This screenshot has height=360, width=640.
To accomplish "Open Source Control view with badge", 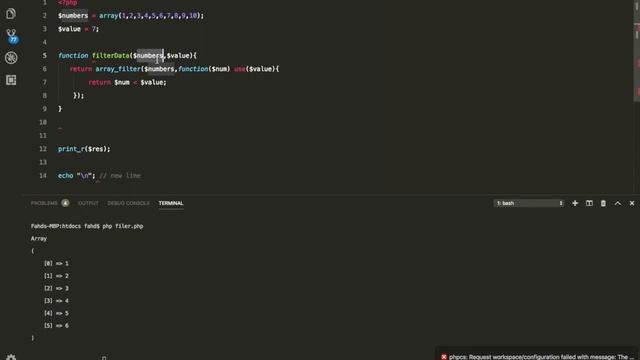I will point(11,36).
